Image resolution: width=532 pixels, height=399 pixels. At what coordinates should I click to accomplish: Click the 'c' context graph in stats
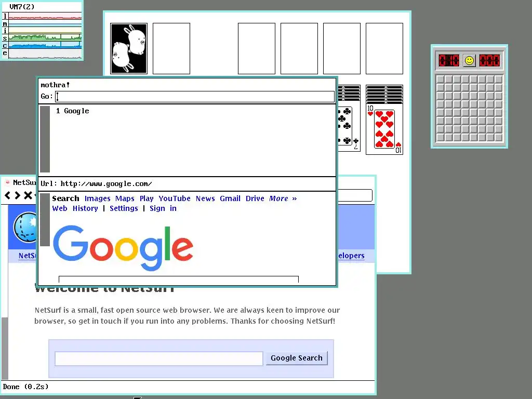pyautogui.click(x=45, y=45)
